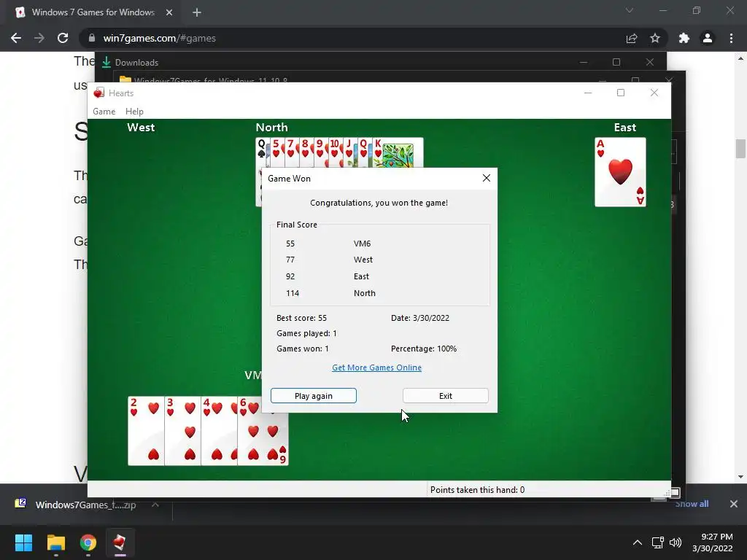Select the 2 of hearts card
This screenshot has height=560, width=747.
[146, 431]
